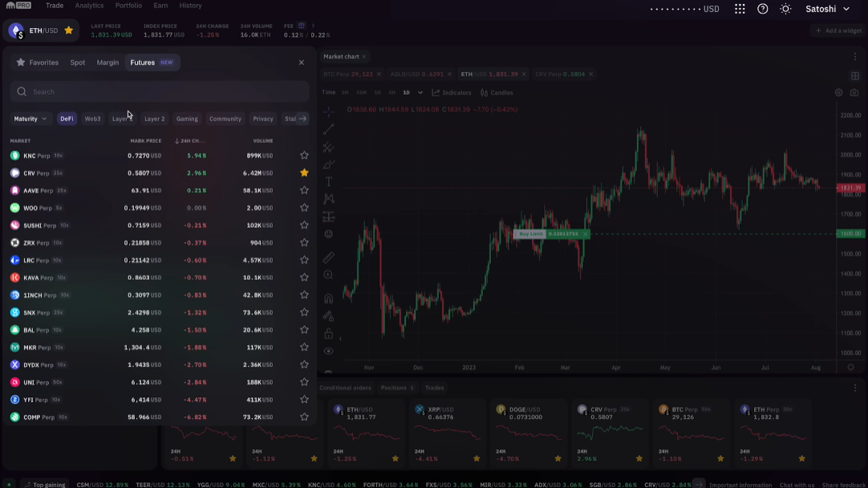Select the Community category filter
Screen dimensions: 868x488
point(225,119)
